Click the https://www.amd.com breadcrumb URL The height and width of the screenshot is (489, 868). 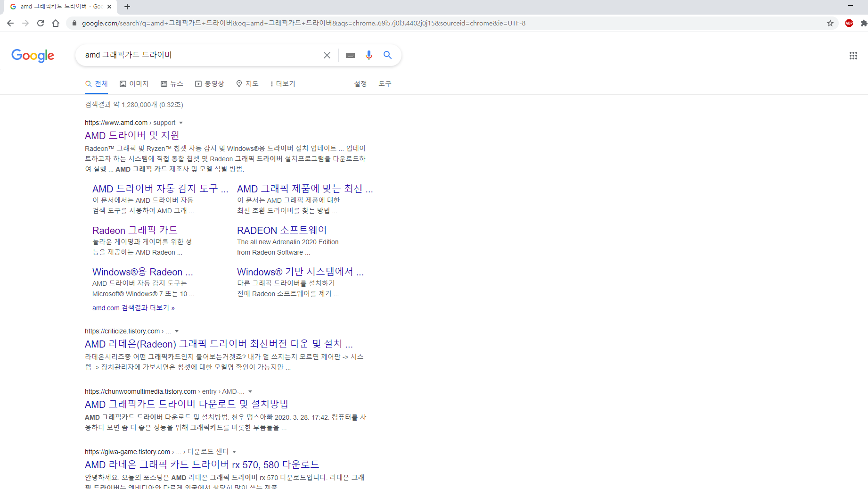click(x=116, y=123)
